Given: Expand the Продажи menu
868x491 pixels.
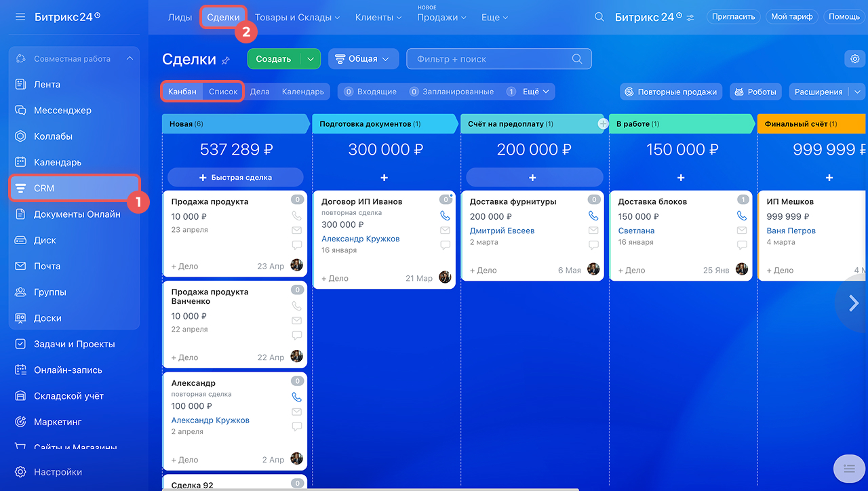Looking at the screenshot, I should tap(441, 17).
